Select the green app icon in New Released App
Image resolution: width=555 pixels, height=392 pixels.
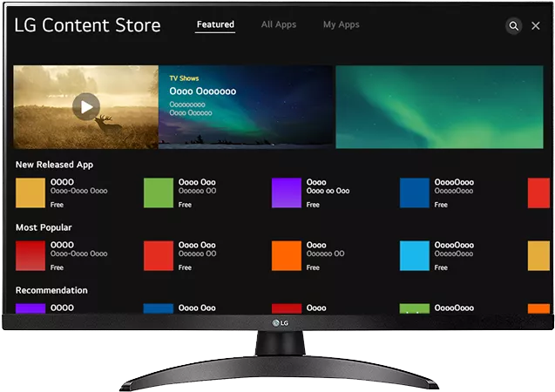pyautogui.click(x=159, y=193)
